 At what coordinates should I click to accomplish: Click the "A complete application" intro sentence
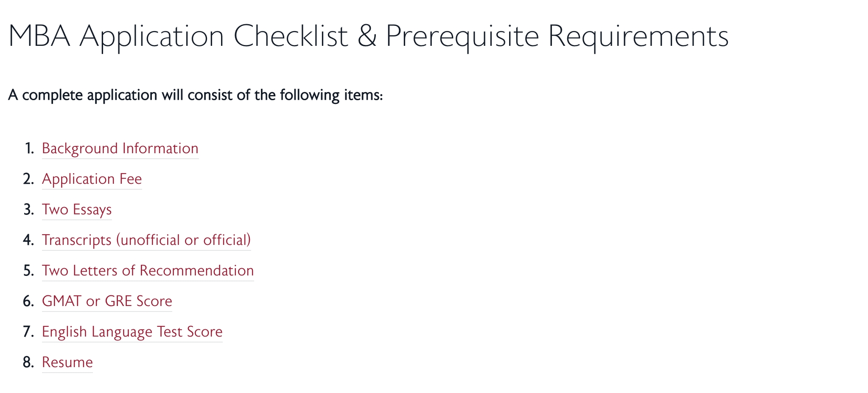pos(195,95)
